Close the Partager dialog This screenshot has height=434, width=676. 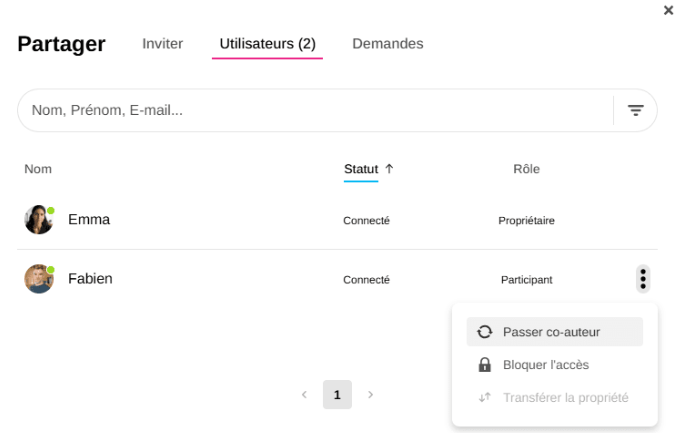coord(668,10)
